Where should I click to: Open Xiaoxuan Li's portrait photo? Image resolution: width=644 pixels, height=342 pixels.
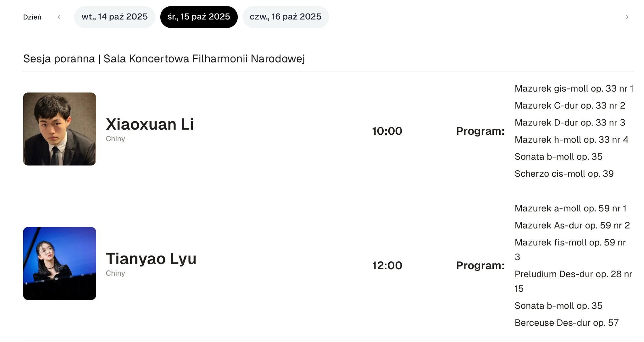59,129
